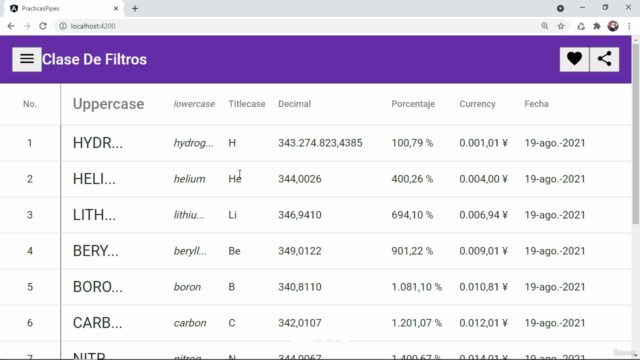Click percentage value 1.081,10 %

tap(417, 287)
